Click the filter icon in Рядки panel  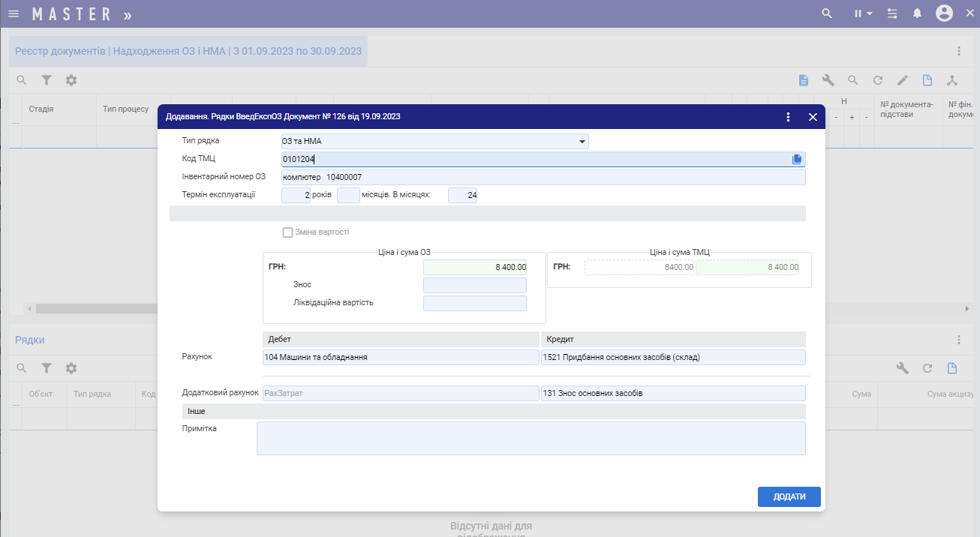47,368
